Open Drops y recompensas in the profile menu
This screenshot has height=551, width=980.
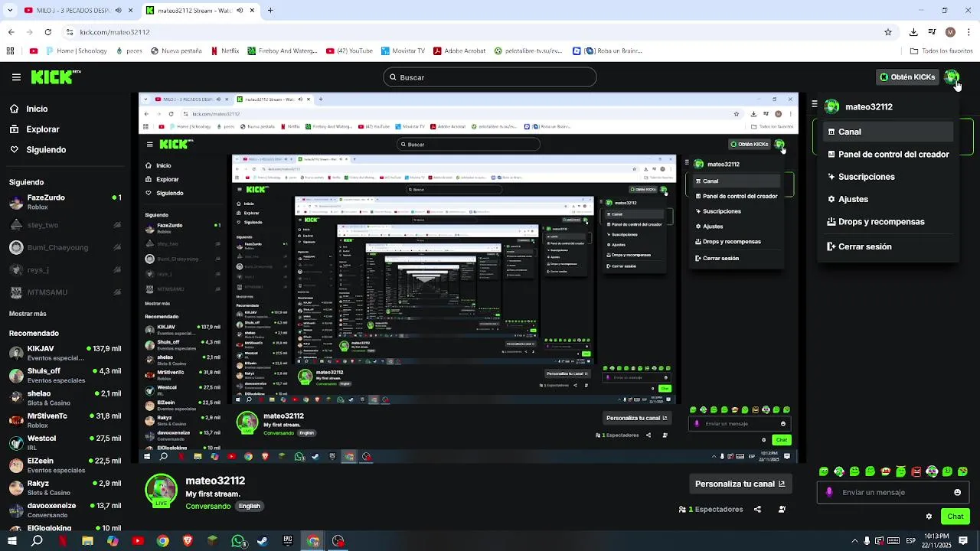[888, 222]
